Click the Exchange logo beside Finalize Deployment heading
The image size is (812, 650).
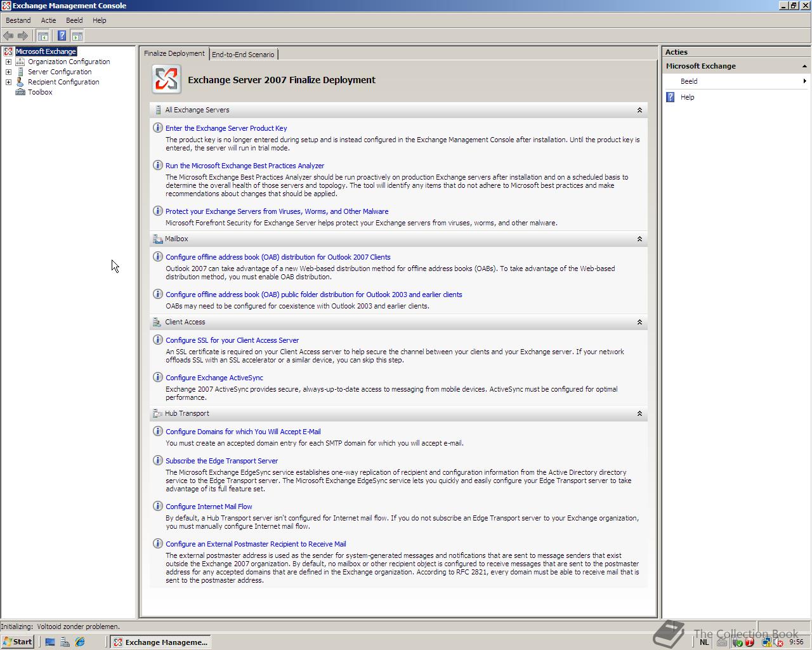[166, 80]
